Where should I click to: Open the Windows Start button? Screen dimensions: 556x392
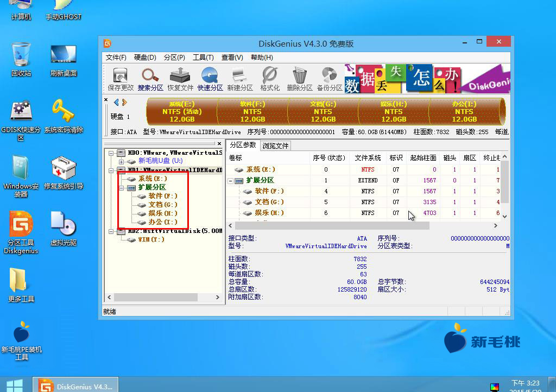point(15,385)
